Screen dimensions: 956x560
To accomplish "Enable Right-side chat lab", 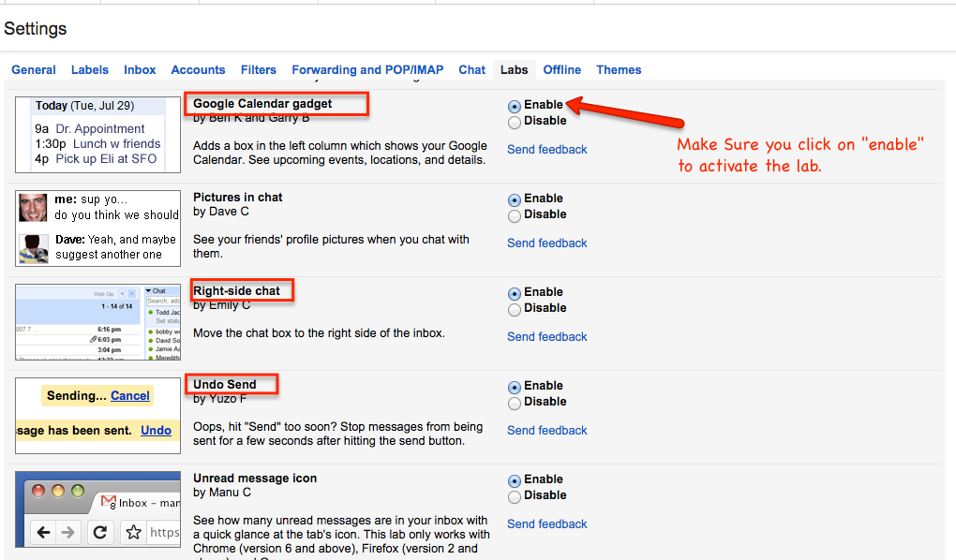I will [515, 294].
